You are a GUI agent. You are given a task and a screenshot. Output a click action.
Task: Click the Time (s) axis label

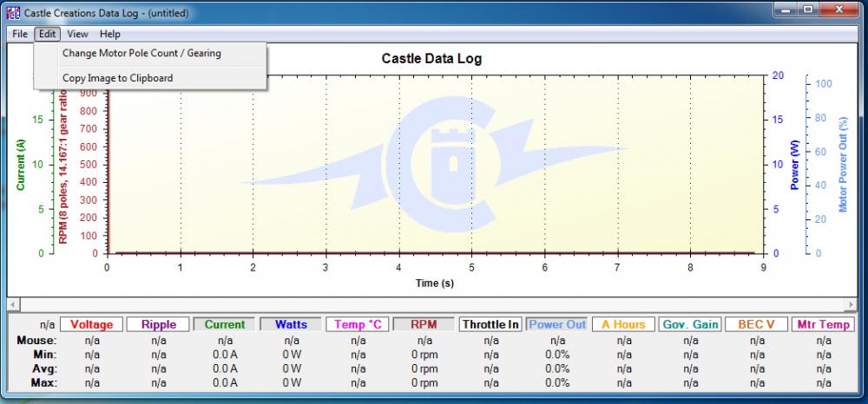[435, 283]
